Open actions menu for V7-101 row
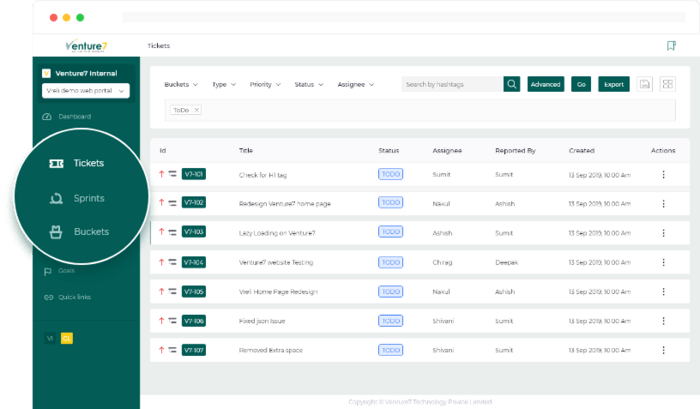 coord(663,175)
